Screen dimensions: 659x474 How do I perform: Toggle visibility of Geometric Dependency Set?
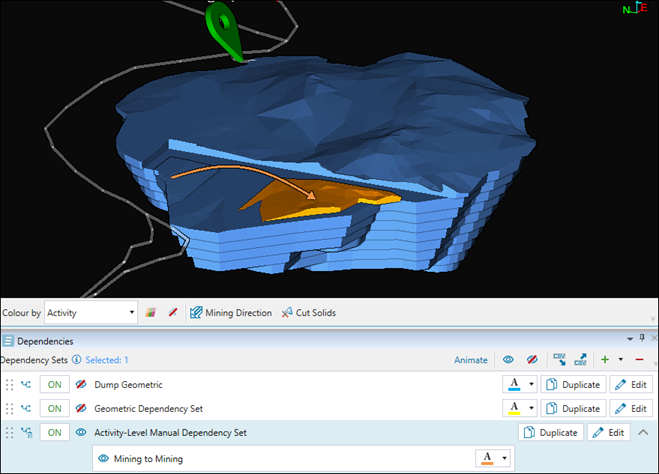point(81,408)
